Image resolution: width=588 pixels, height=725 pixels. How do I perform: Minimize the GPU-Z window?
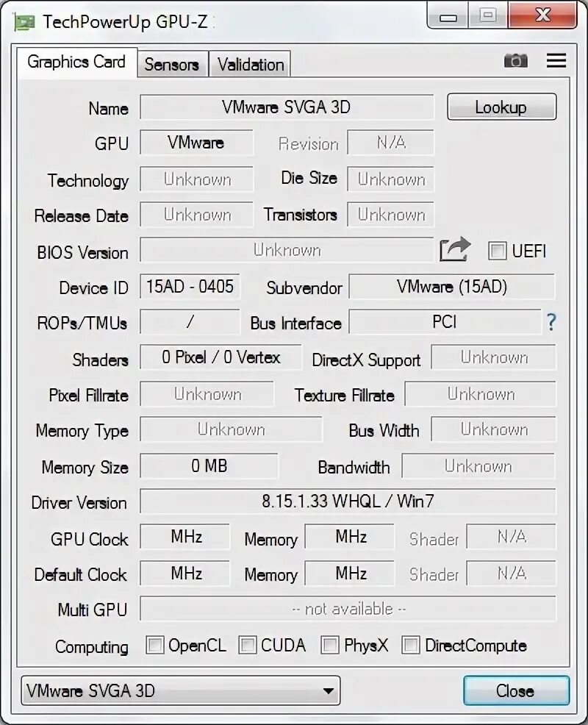coord(448,17)
